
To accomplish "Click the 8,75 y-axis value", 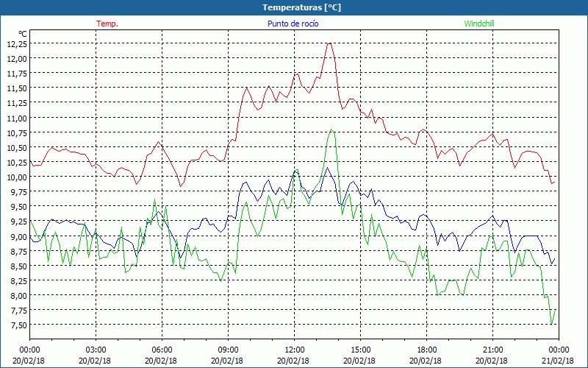I will click(19, 251).
